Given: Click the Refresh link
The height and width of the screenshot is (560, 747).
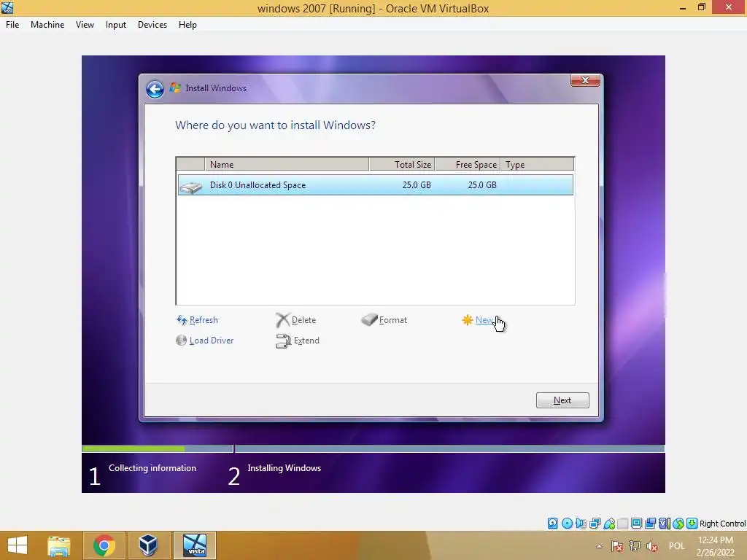Looking at the screenshot, I should (204, 320).
